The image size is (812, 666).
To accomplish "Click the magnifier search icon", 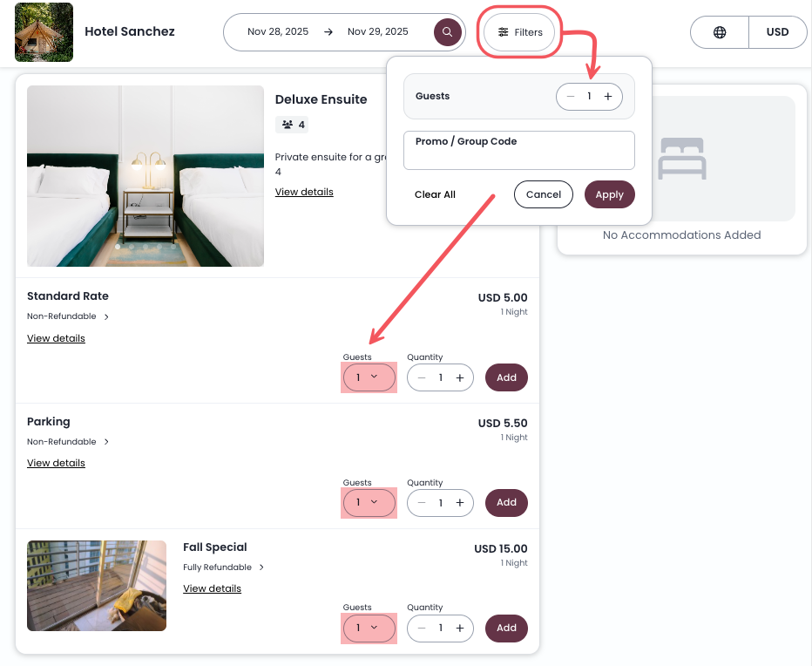I will click(447, 32).
